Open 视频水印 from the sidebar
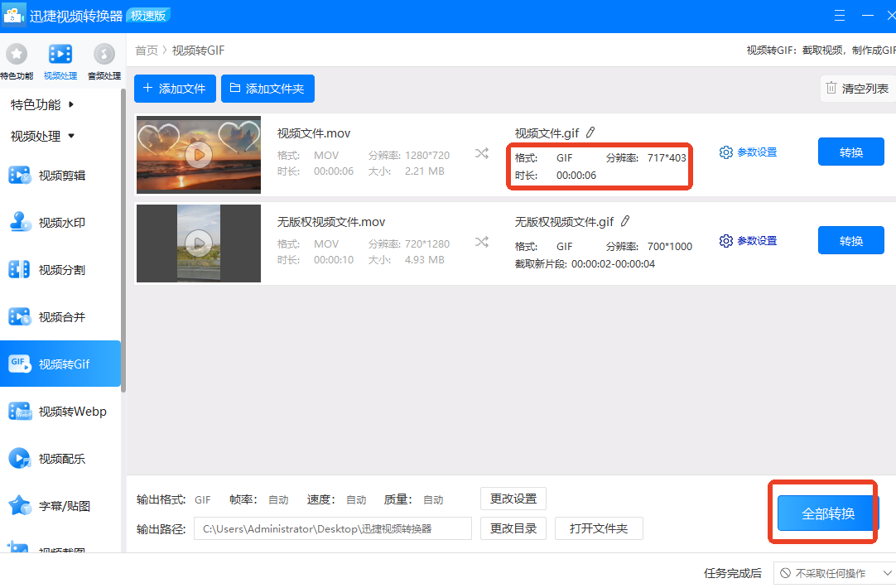896x588 pixels. click(x=60, y=223)
